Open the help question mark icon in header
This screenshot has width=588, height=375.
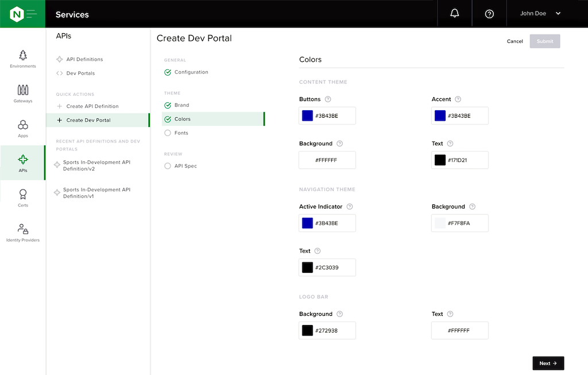489,14
